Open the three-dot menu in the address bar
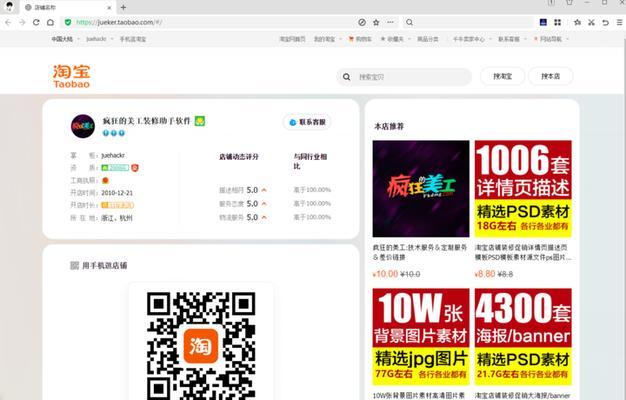Viewport: 626px width, 400px height. 390,22
